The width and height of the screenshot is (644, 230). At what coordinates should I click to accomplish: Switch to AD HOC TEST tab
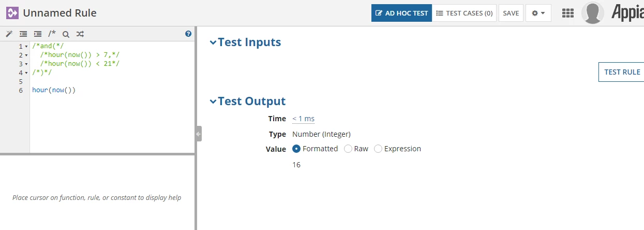(x=401, y=13)
